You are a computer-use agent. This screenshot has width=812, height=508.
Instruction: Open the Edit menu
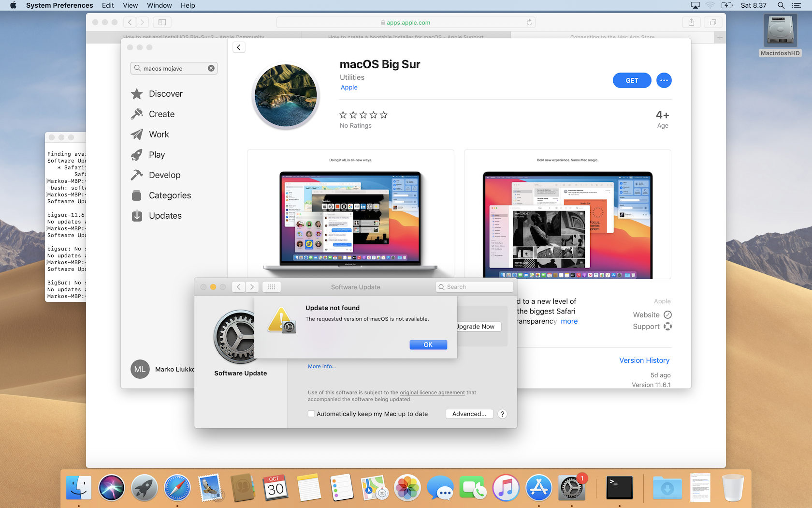(108, 5)
